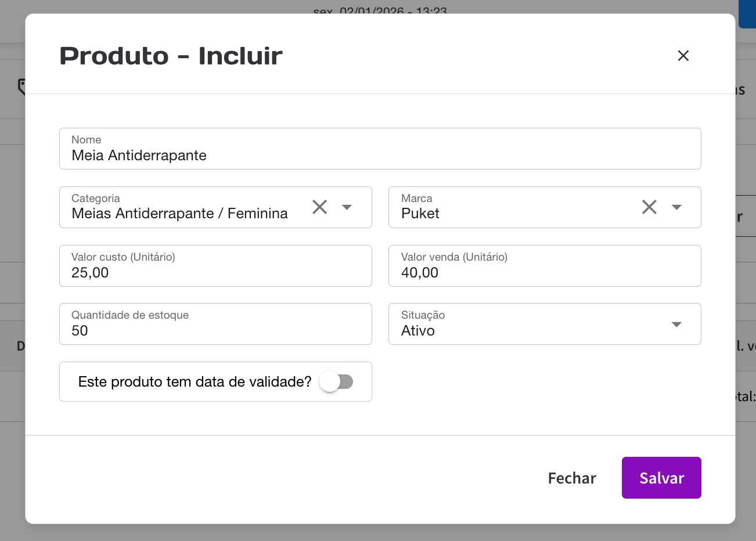
Task: Click the Valor custo (Unitário) field
Action: 215,273
